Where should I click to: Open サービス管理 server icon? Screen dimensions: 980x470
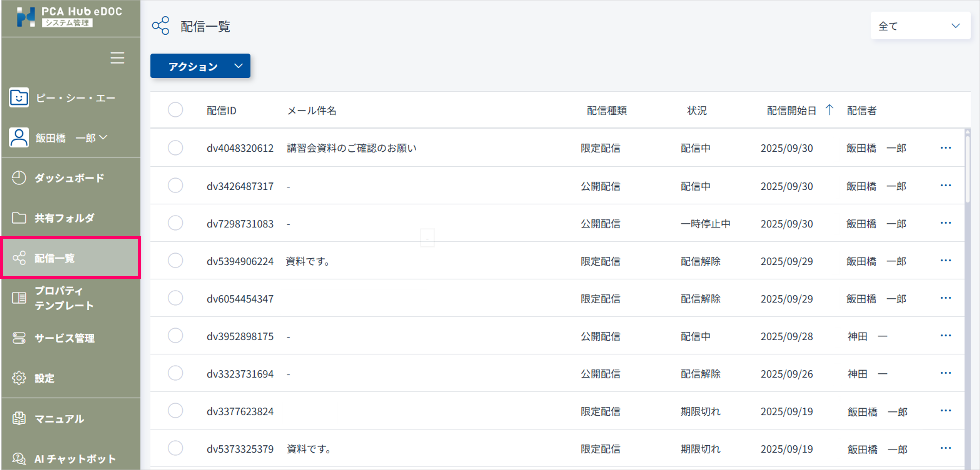[x=19, y=338]
